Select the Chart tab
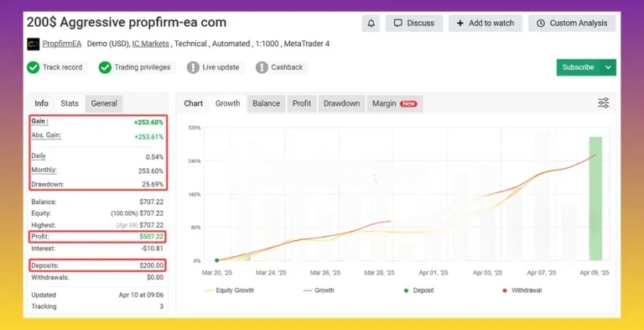 [194, 103]
